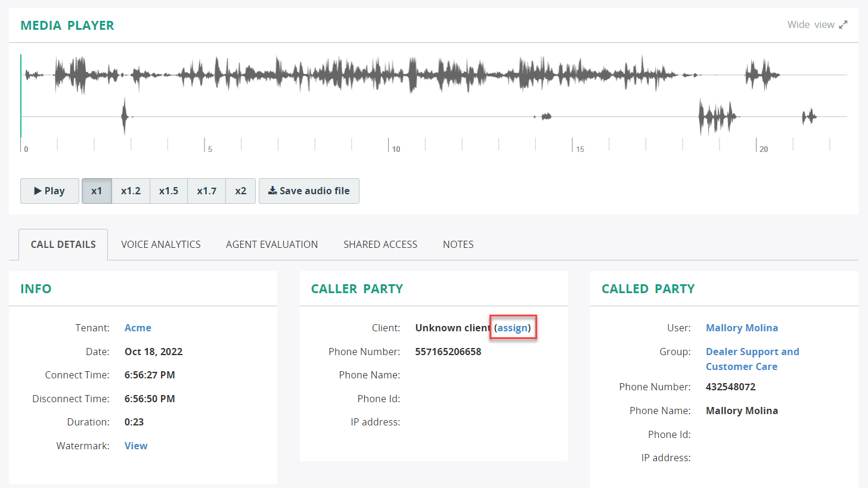Seek to the 10 second mark on the timeline
The height and width of the screenshot is (488, 868).
[396, 149]
